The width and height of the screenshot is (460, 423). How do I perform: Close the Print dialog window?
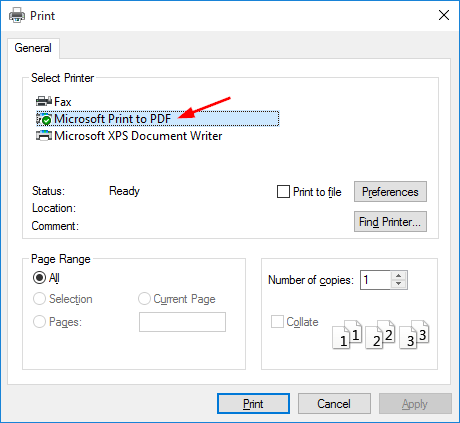(444, 15)
